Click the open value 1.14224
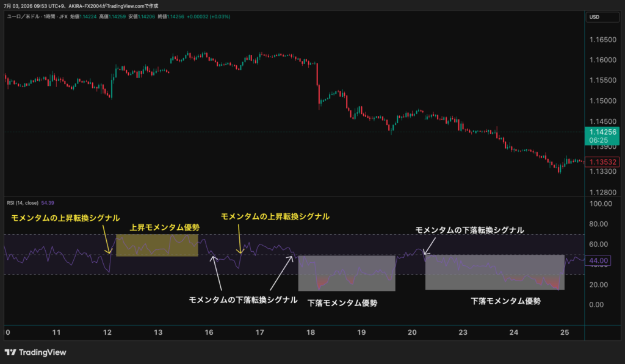This screenshot has width=625, height=364. [x=88, y=16]
